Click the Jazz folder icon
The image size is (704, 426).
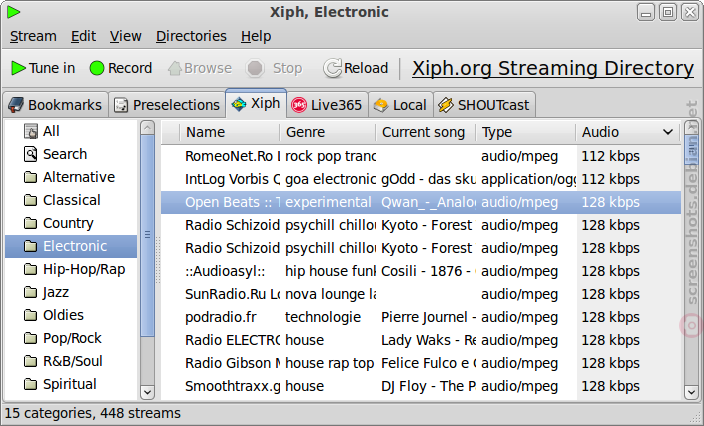pos(31,292)
